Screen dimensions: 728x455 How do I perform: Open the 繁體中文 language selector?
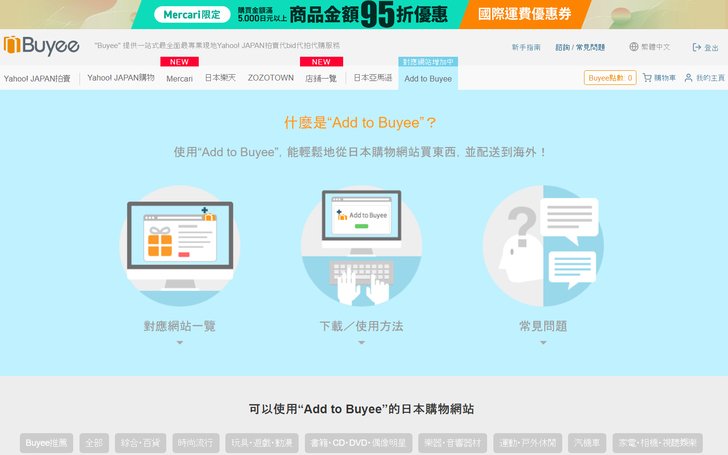coord(650,47)
